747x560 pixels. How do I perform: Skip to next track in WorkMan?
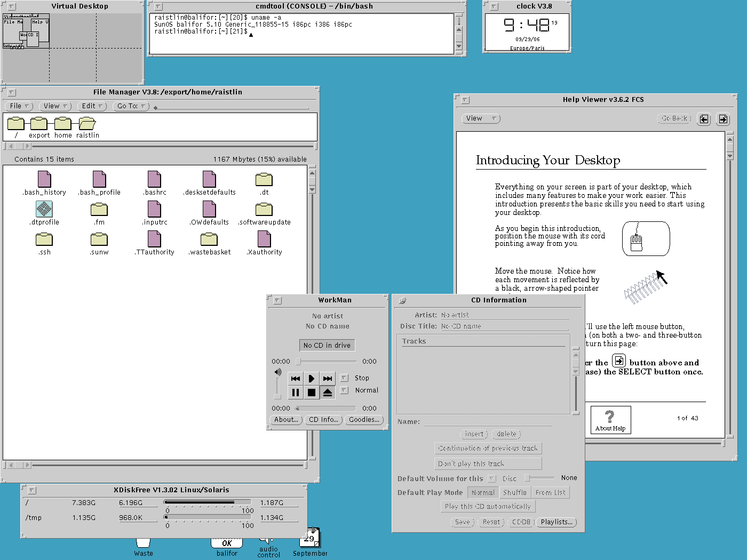(x=328, y=378)
